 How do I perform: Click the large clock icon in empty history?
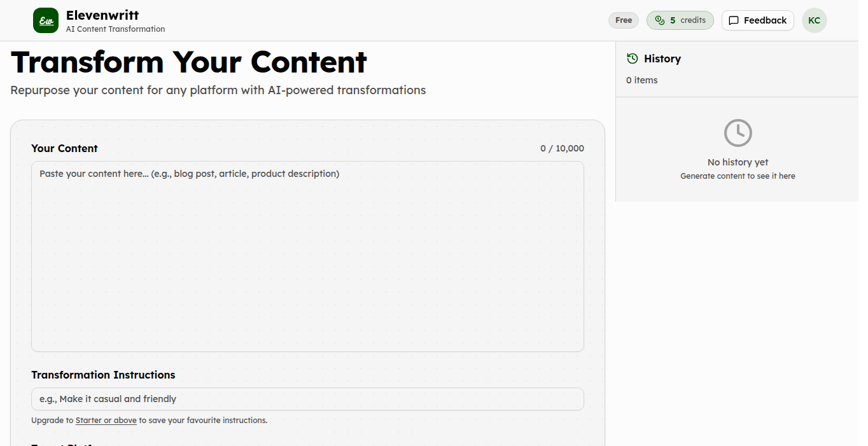pos(738,133)
